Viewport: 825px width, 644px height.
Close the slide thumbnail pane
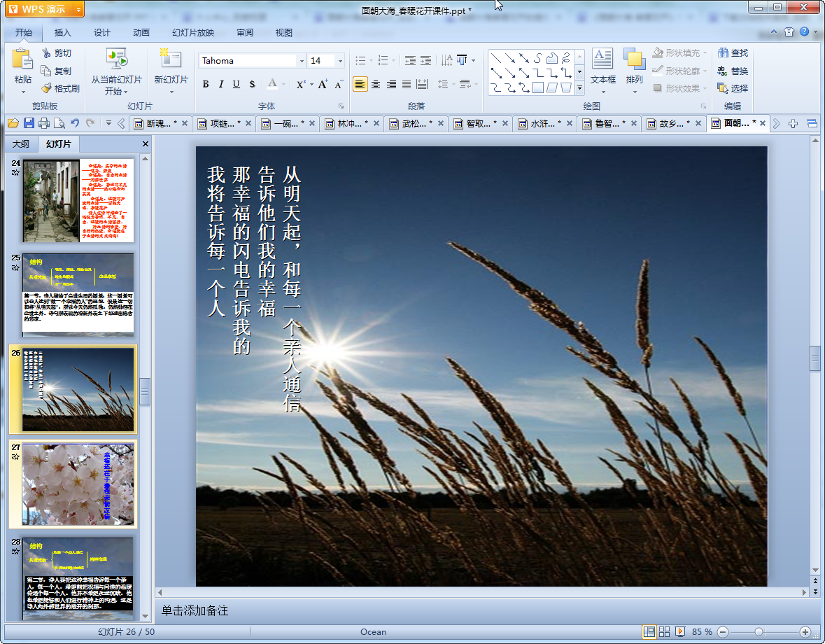[x=146, y=143]
